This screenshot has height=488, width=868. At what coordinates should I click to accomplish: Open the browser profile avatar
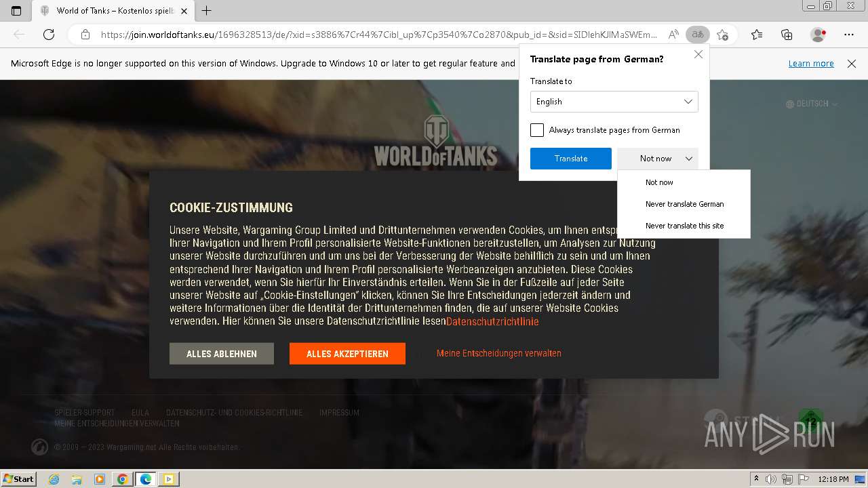coord(818,35)
